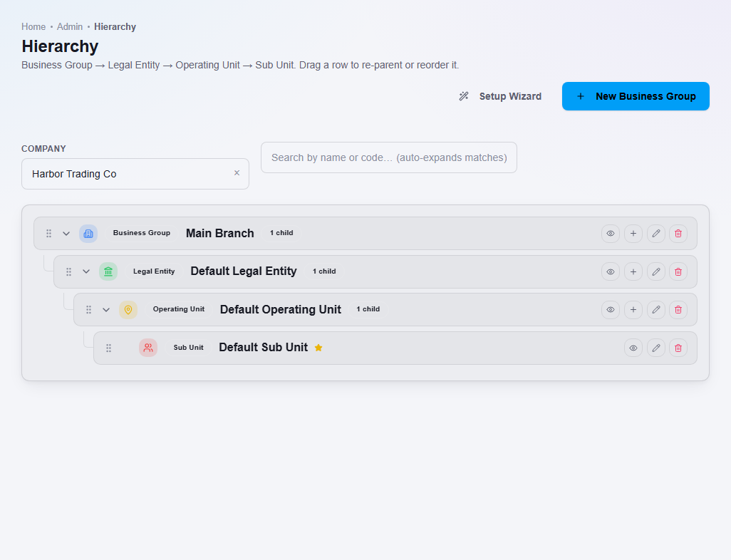Edit Main Branch with pencil icon
The height and width of the screenshot is (560, 731).
coord(656,234)
